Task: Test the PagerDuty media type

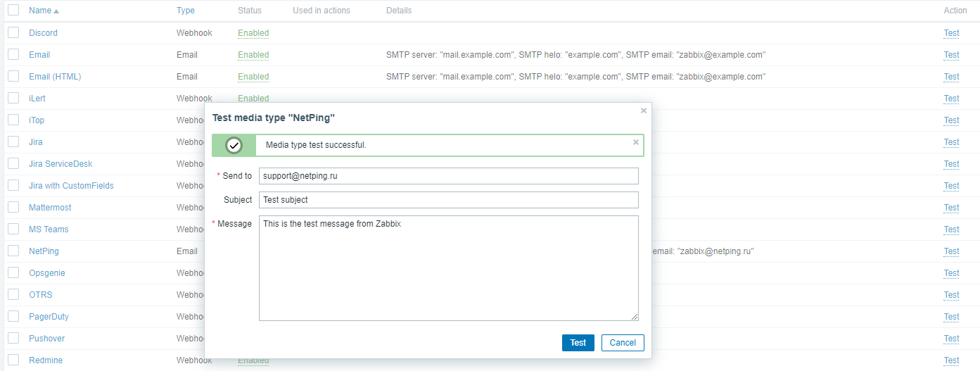Action: point(951,317)
